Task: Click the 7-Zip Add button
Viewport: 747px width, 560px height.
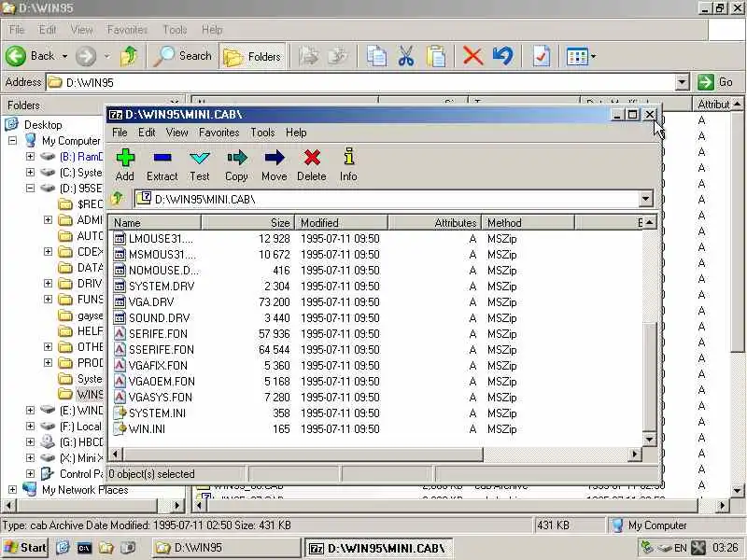Action: [125, 165]
